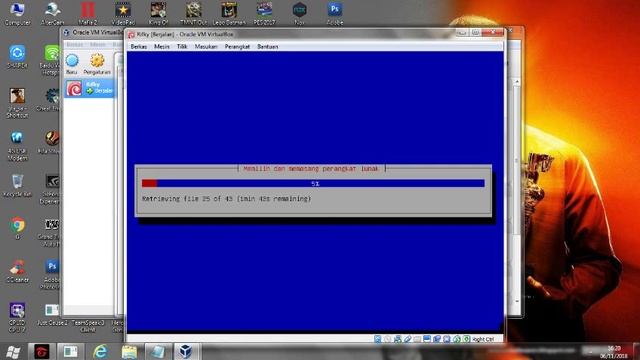
Task: Click the display status icon
Action: [427, 339]
